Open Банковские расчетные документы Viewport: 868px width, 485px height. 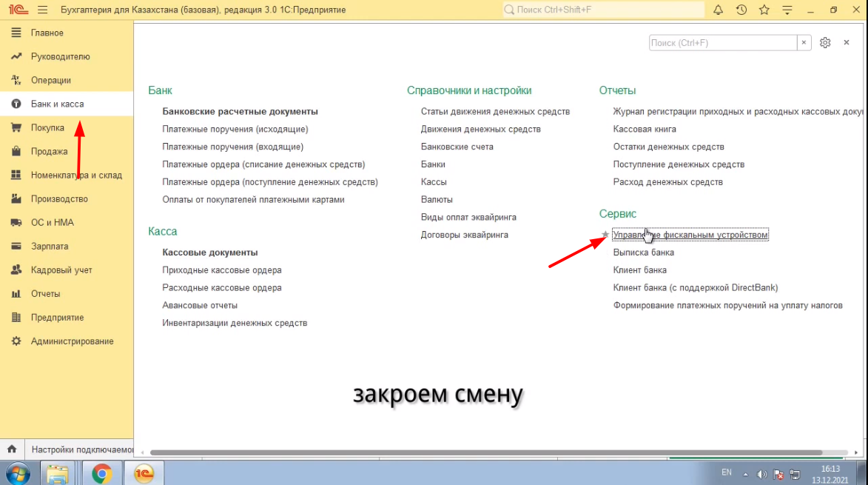[x=240, y=111]
